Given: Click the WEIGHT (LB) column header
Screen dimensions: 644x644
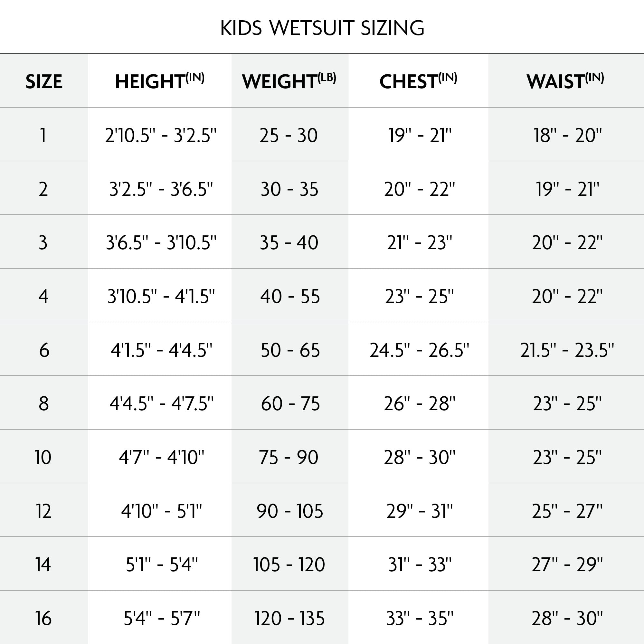Looking at the screenshot, I should coord(289,81).
